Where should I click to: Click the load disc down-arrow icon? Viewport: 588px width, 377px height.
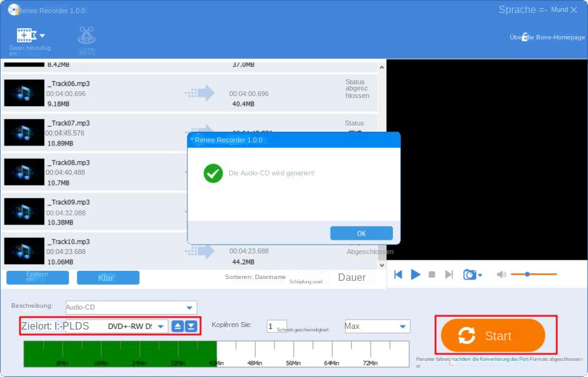tap(192, 326)
